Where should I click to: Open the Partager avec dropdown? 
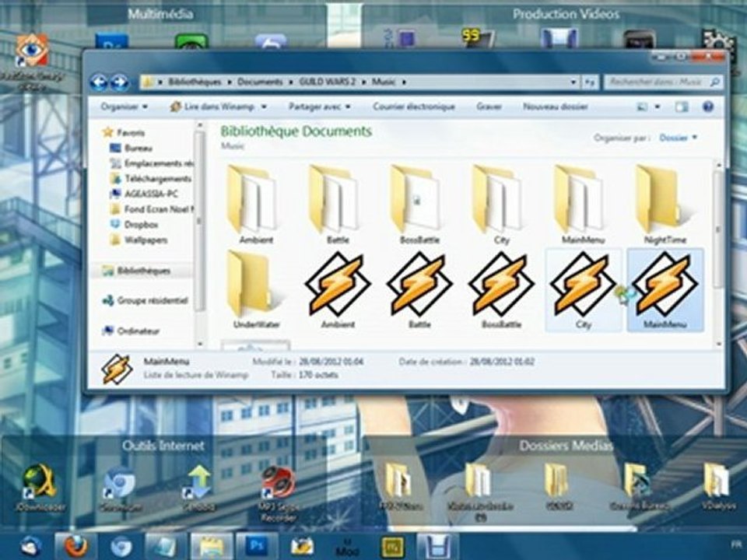(x=319, y=107)
